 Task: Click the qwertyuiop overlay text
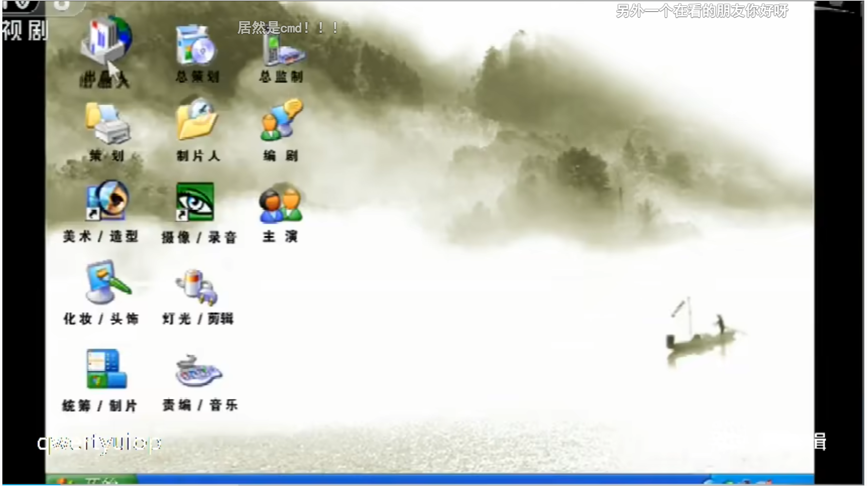[99, 443]
